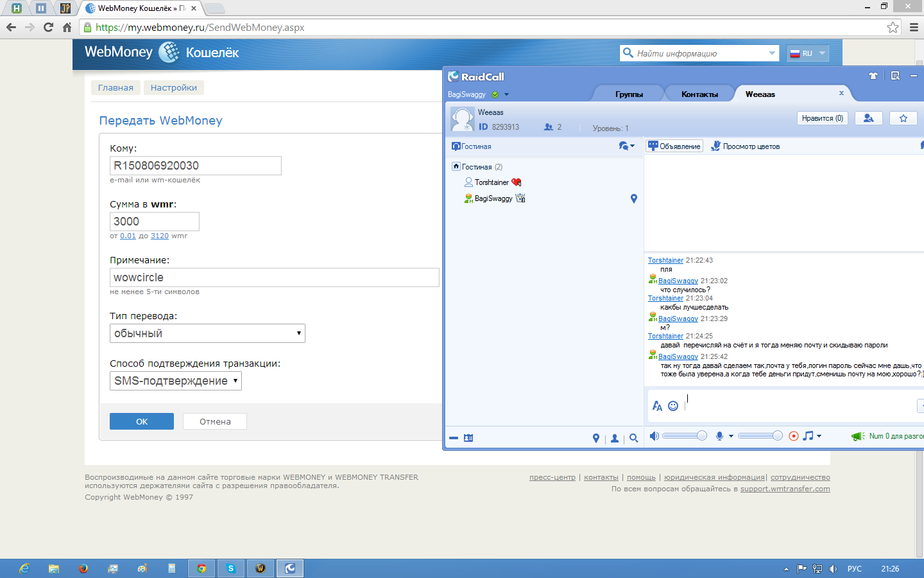Go back in Chrome

point(11,27)
